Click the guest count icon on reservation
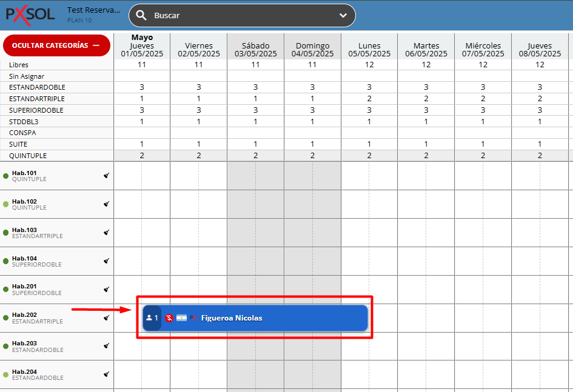Screen dimensions: 573x392 152,318
